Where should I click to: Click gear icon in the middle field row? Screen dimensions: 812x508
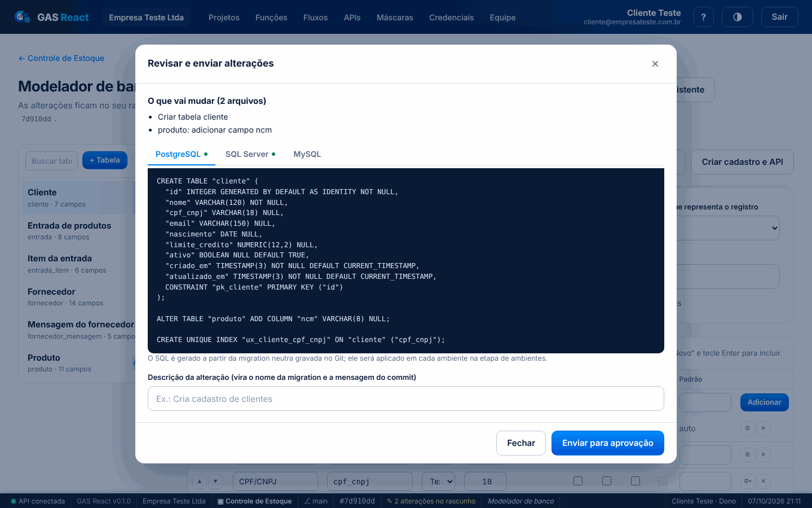(x=747, y=454)
